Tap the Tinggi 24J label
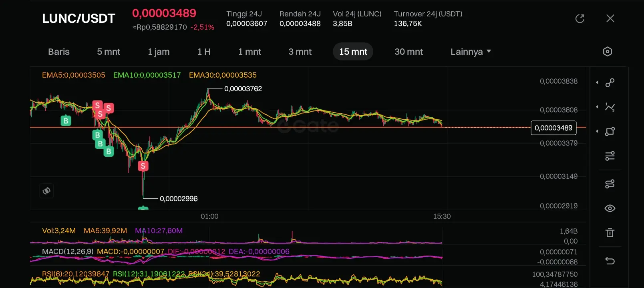The image size is (644, 288). tap(244, 14)
